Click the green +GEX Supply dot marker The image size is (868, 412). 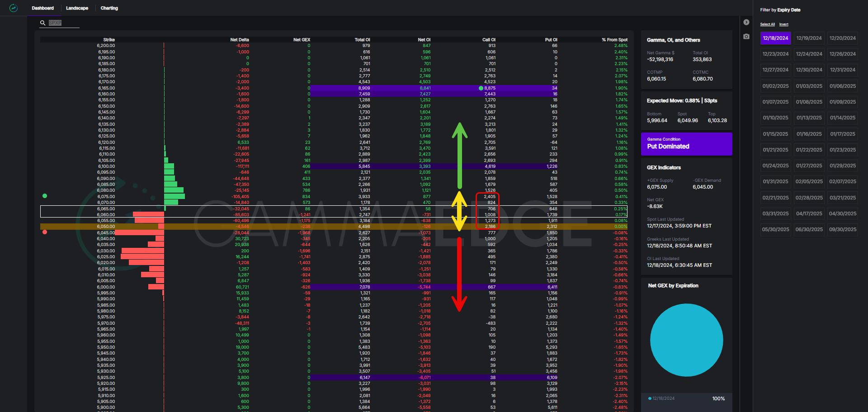pos(45,196)
